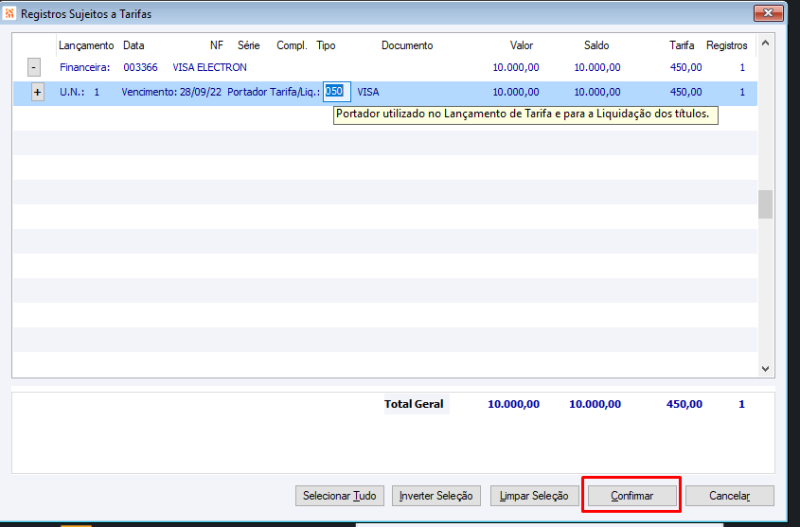This screenshot has height=527, width=800.
Task: Click the Compl. column header
Action: tap(292, 45)
